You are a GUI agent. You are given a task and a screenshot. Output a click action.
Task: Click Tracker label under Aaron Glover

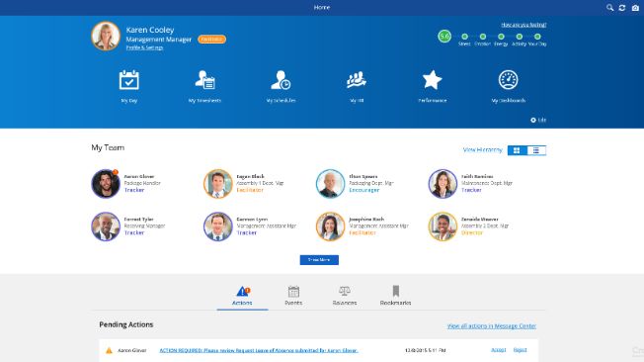(x=134, y=190)
